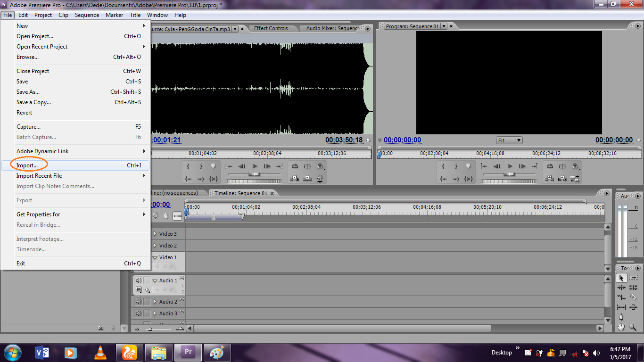Screen dimensions: 644x362
Task: Adjust Source monitor shuttle slider
Action: (x=255, y=174)
